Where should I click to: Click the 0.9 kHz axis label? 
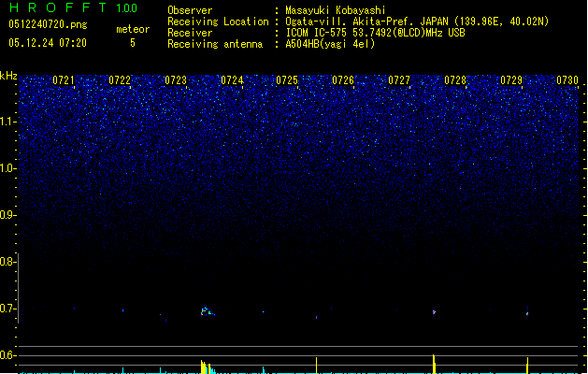tap(8, 215)
